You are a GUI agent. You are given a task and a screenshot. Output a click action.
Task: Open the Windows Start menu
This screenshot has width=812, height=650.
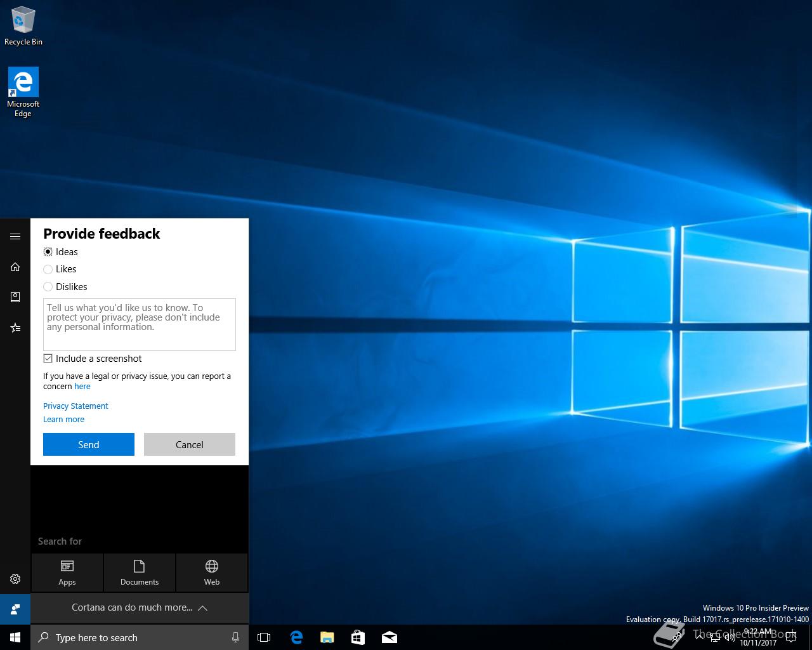(15, 637)
